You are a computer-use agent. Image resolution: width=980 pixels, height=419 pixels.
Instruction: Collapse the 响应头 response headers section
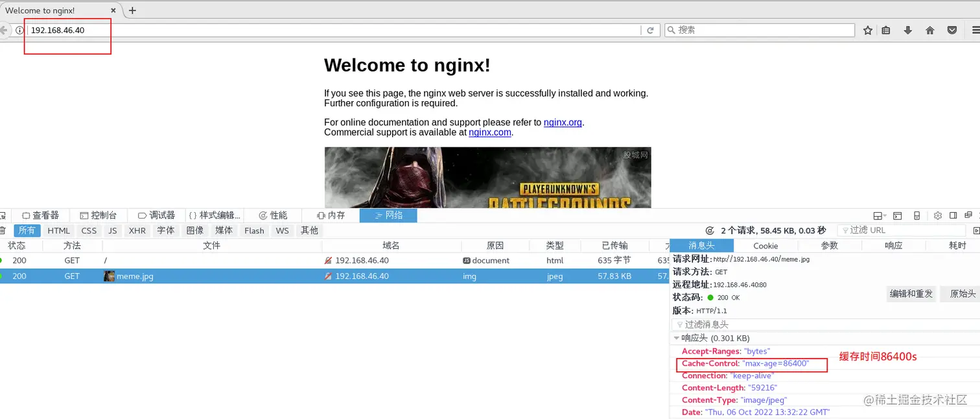[x=677, y=338]
